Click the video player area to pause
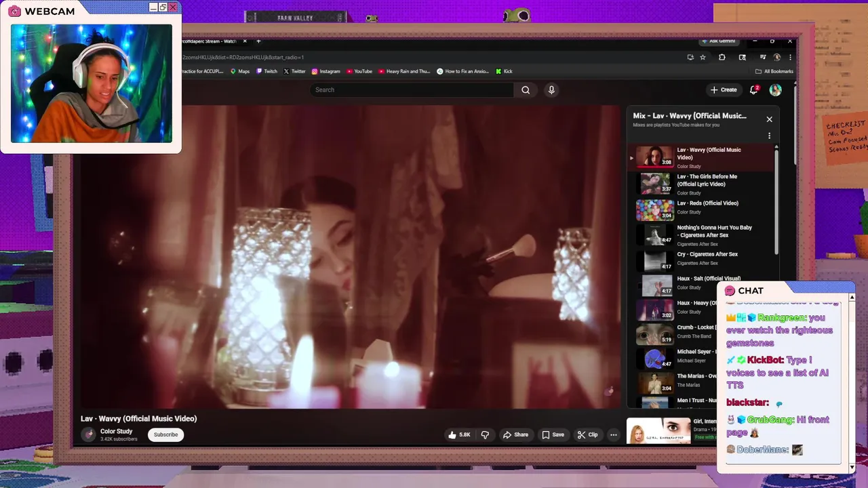Image resolution: width=868 pixels, height=488 pixels. tap(351, 256)
